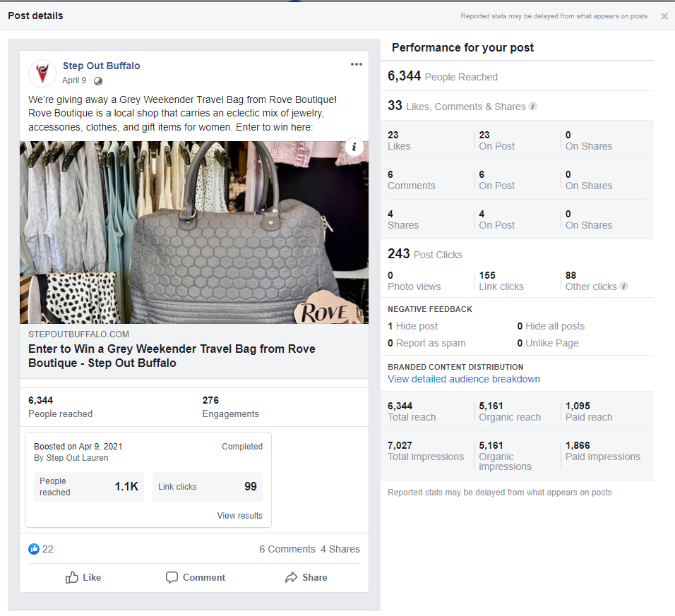Click the 276 Engagements figure
This screenshot has width=675, height=616.
tap(230, 407)
